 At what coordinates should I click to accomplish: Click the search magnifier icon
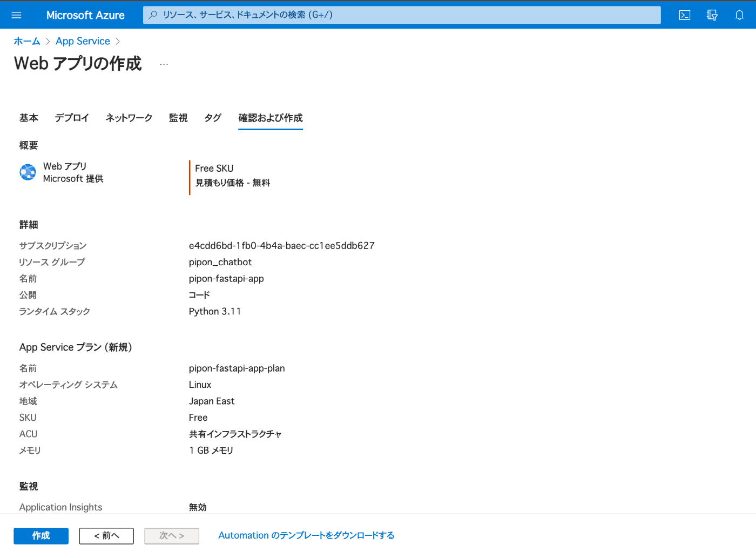[x=153, y=15]
